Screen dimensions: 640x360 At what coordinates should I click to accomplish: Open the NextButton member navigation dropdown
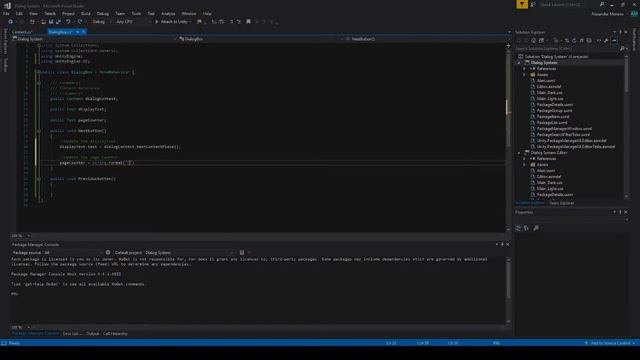[x=427, y=39]
